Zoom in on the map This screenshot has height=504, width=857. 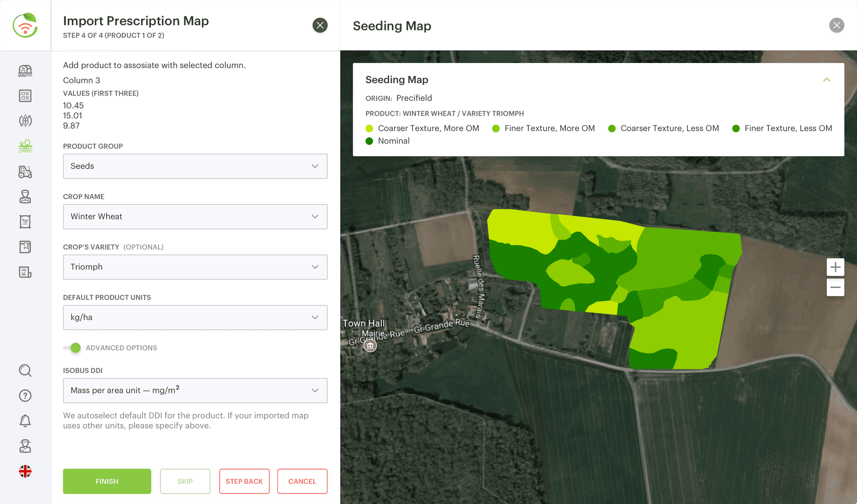835,267
